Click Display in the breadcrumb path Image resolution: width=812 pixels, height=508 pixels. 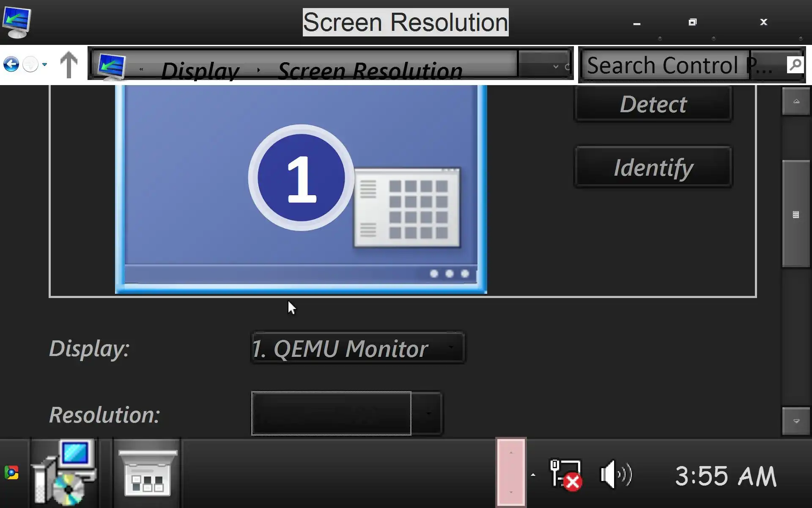pyautogui.click(x=200, y=70)
